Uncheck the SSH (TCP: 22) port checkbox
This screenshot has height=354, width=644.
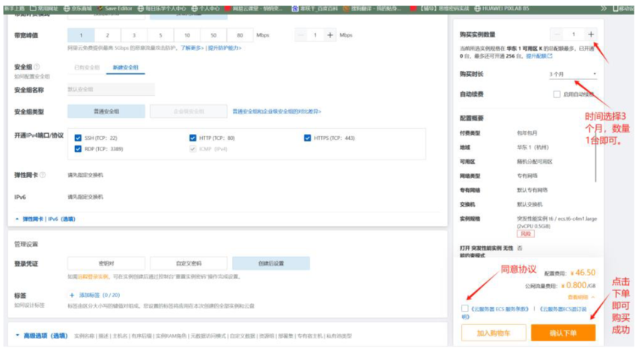[x=79, y=138]
